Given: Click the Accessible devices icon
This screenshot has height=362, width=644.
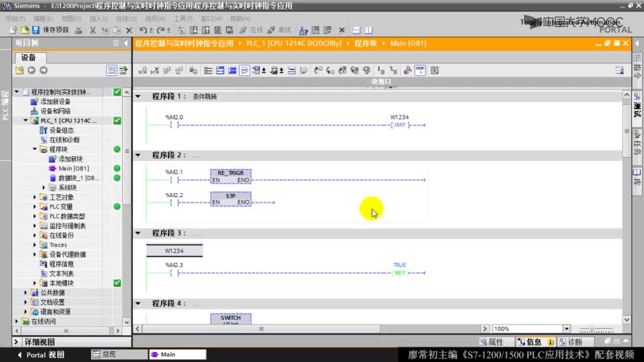Looking at the screenshot, I should 303,30.
